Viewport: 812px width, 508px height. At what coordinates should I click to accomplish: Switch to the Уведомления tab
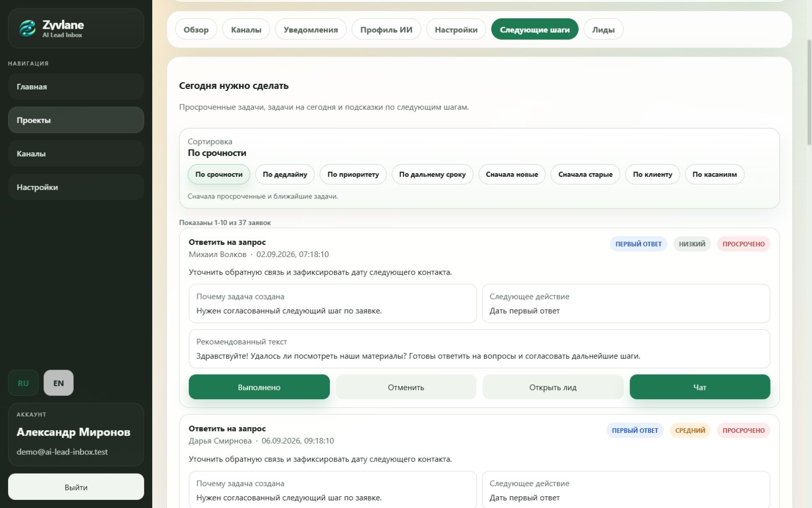click(311, 29)
